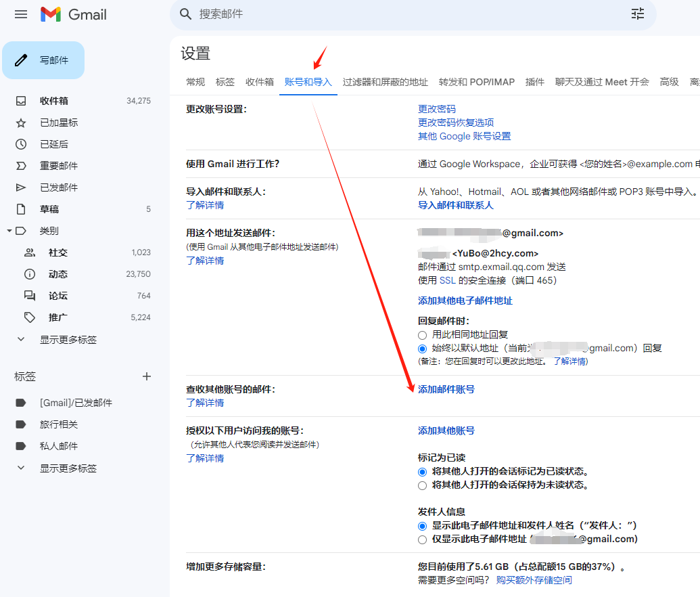Select 始终以默认地址 reply radio option
This screenshot has height=597, width=700.
coord(422,349)
